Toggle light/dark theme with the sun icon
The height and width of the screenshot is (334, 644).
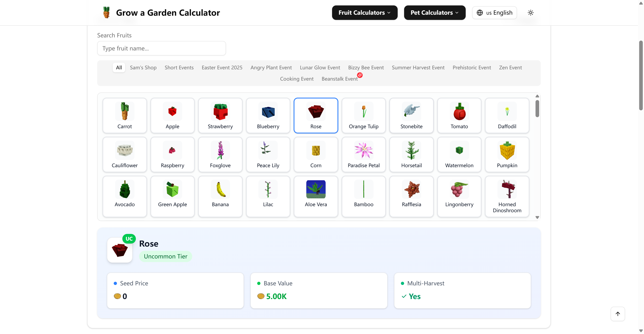(530, 12)
